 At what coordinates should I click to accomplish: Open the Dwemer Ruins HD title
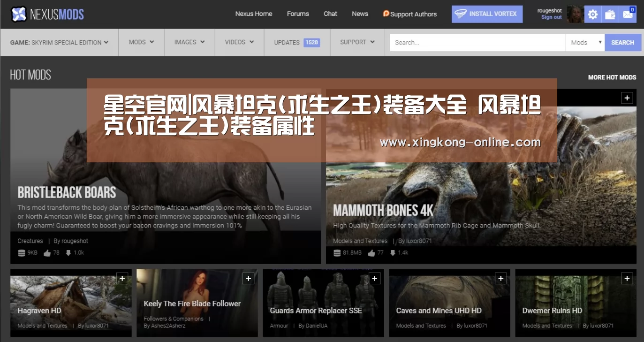pyautogui.click(x=552, y=311)
